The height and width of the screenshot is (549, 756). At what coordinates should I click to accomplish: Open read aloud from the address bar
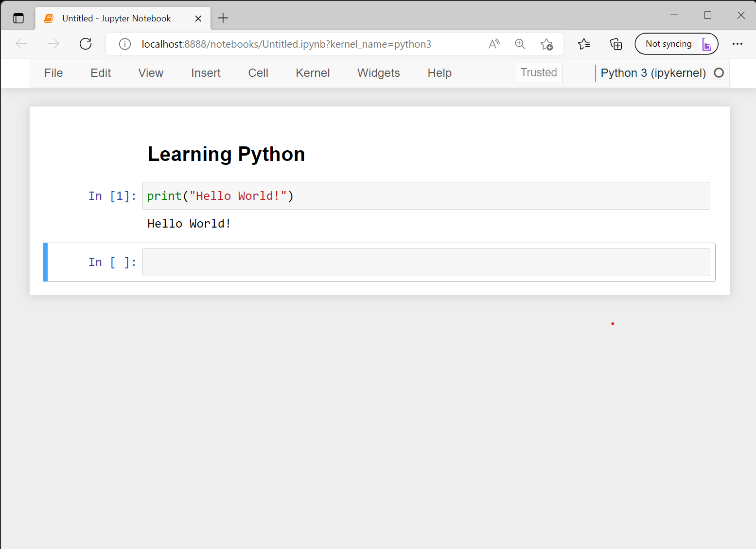tap(494, 44)
